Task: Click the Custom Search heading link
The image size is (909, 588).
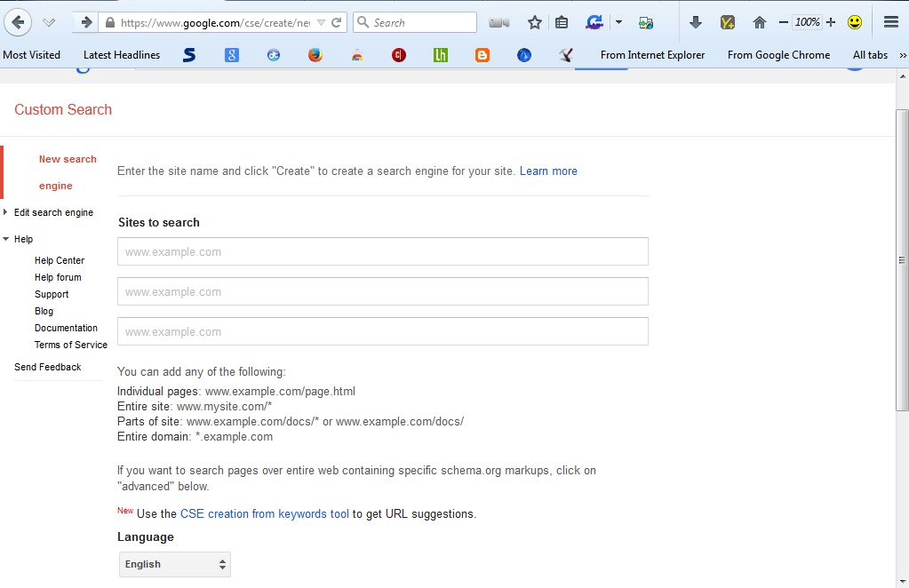Action: 63,109
